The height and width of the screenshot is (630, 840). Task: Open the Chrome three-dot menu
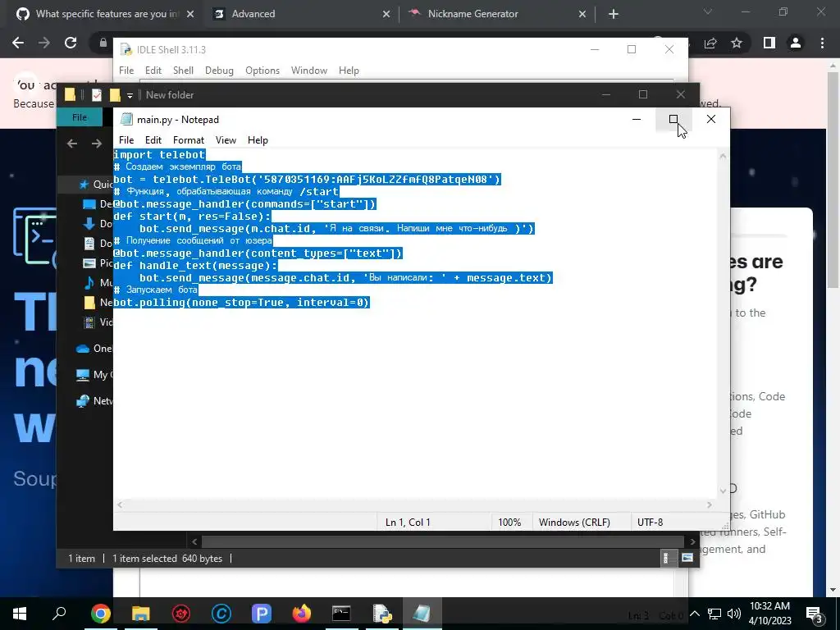(822, 43)
